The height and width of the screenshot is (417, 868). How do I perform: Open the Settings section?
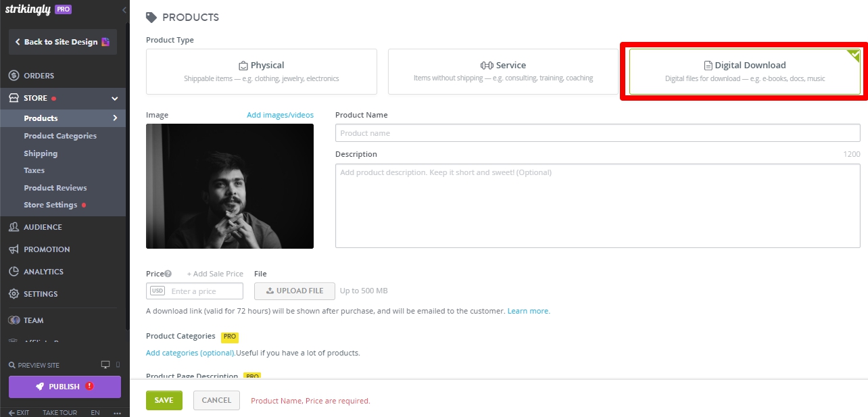[x=42, y=293]
